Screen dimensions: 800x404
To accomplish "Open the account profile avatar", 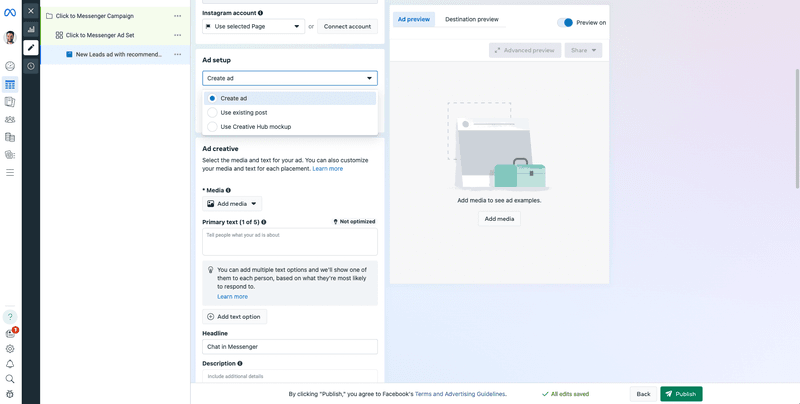I will pos(10,37).
